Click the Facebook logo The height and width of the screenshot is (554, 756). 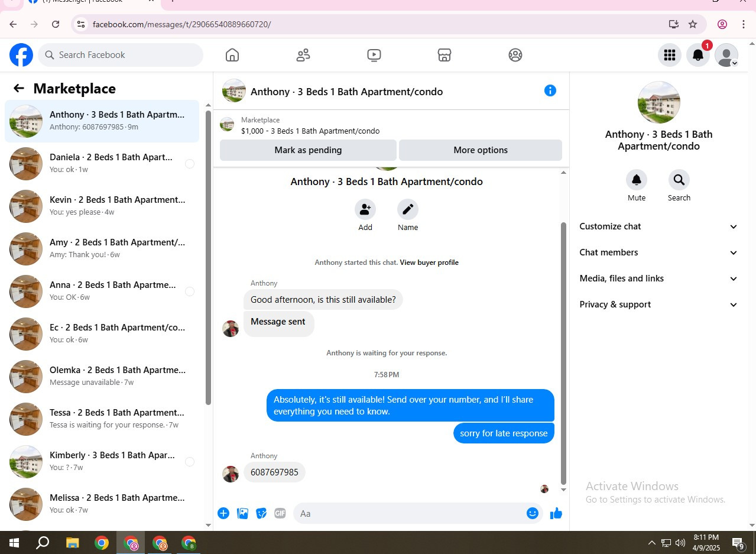[21, 55]
